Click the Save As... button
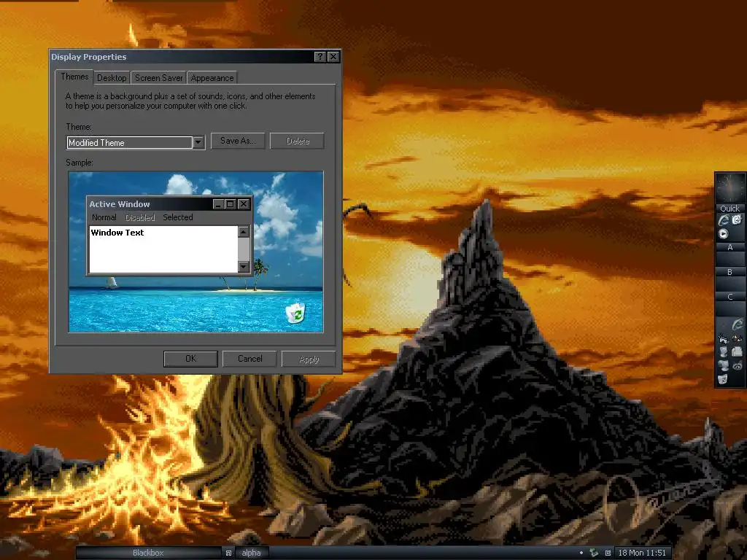 pos(238,141)
